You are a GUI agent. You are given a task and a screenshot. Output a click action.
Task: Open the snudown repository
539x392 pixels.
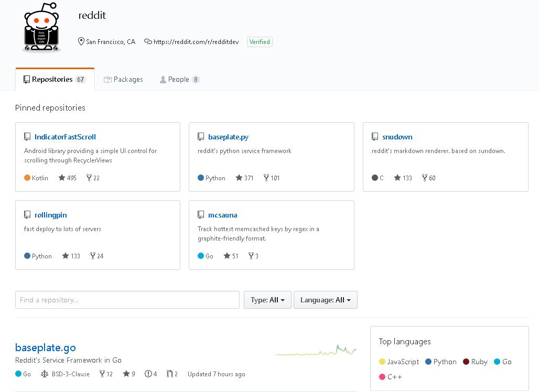tap(397, 137)
